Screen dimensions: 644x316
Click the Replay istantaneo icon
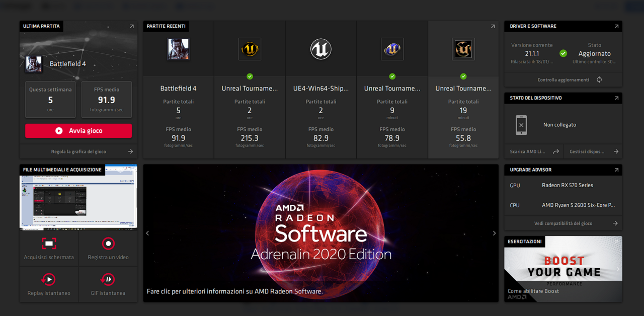point(49,279)
